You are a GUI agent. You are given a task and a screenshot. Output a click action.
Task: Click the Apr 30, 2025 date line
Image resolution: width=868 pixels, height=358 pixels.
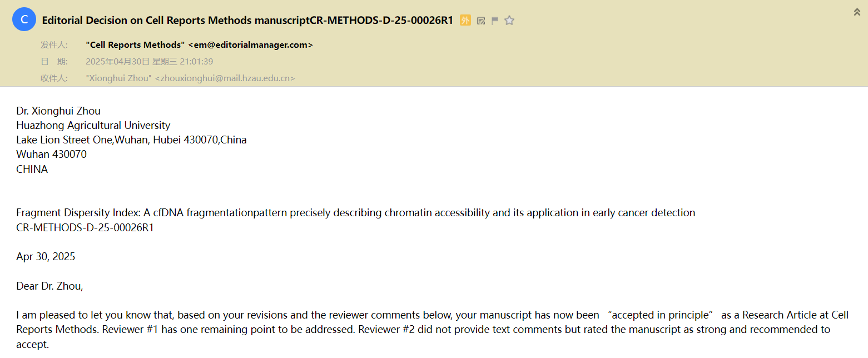coord(46,256)
